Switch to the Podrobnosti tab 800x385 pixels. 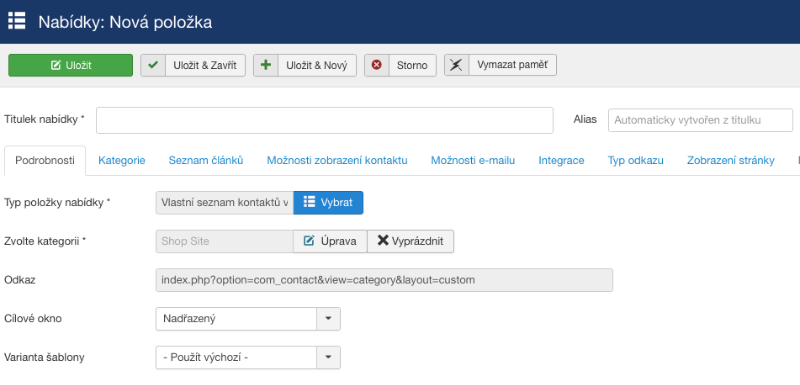[45, 161]
